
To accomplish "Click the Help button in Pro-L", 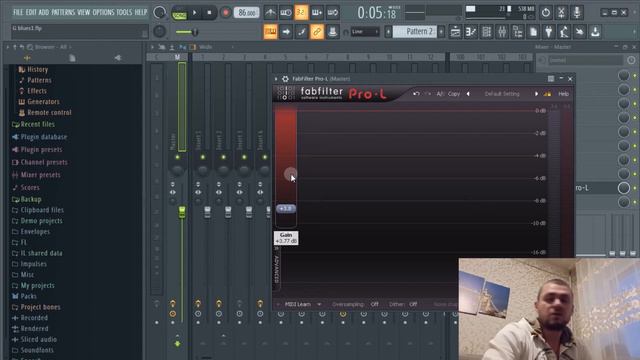I will coord(563,94).
